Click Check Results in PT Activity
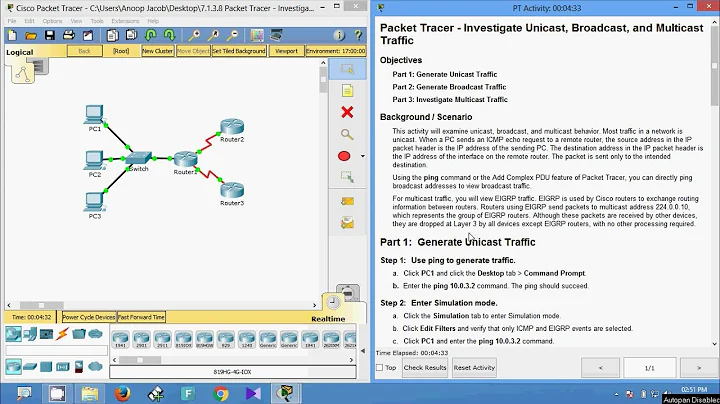The height and width of the screenshot is (404, 720). coord(425,368)
